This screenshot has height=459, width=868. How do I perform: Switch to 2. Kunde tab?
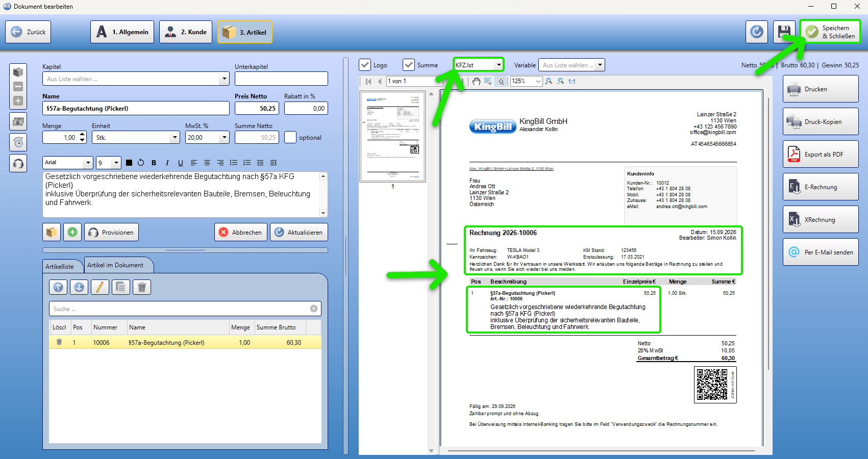pyautogui.click(x=186, y=32)
